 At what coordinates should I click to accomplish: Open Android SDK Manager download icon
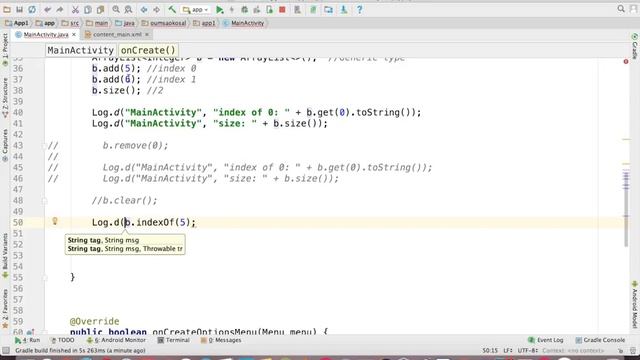click(344, 9)
